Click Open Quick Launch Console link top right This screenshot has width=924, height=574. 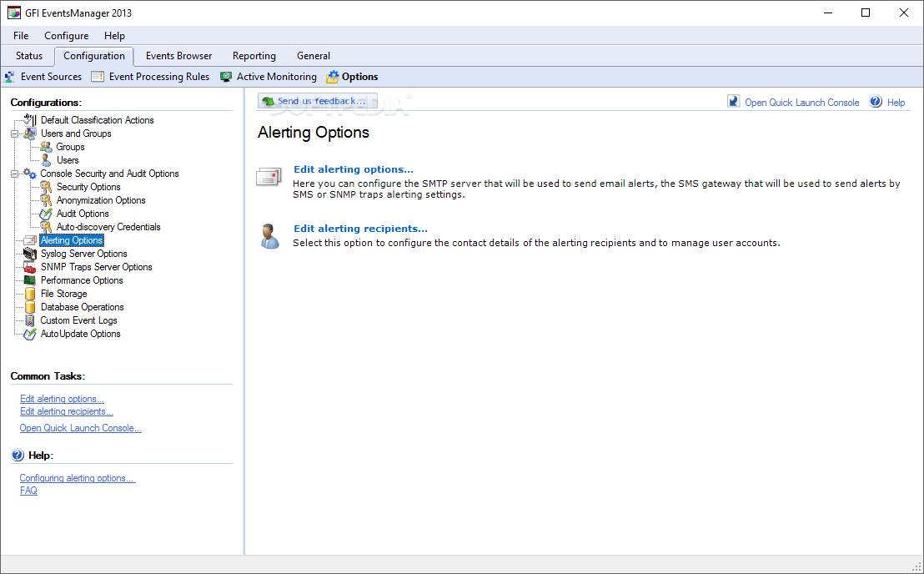point(802,103)
